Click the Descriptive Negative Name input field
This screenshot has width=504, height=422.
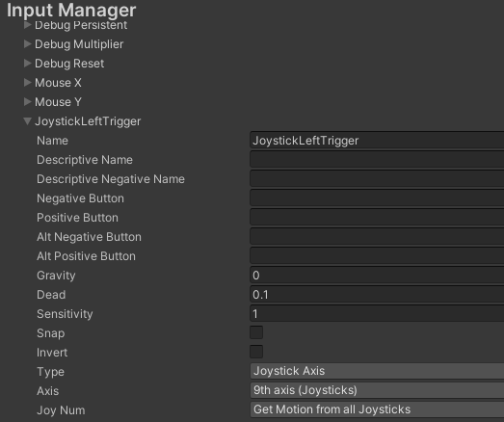point(377,178)
